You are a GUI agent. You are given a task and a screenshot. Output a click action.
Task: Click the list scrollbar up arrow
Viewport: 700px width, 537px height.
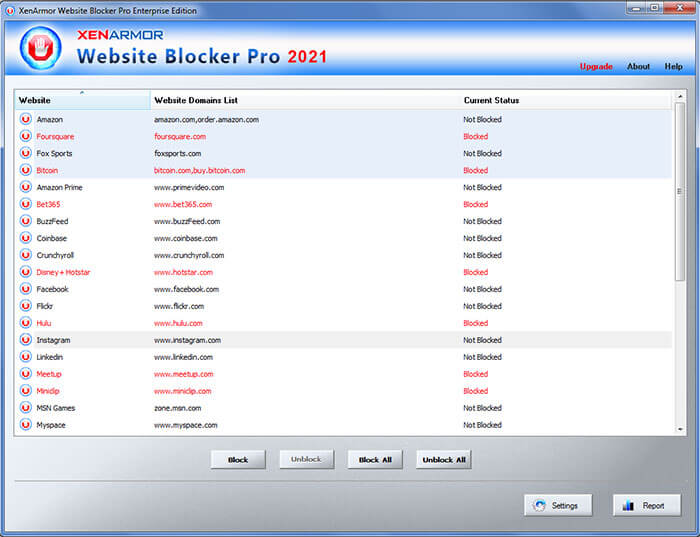pos(680,96)
